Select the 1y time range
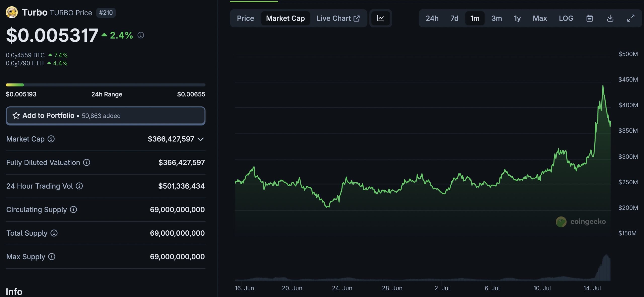 click(x=517, y=18)
